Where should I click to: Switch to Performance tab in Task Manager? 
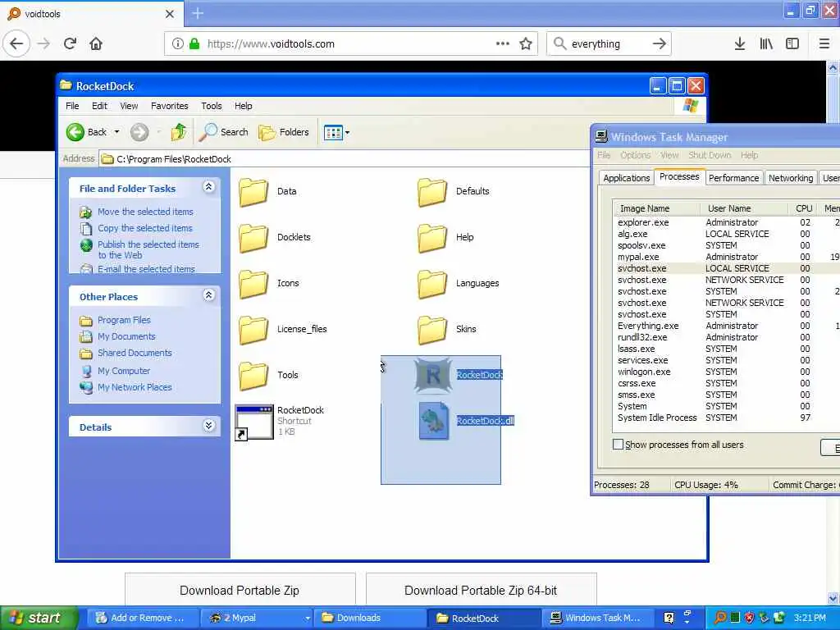[x=733, y=178]
